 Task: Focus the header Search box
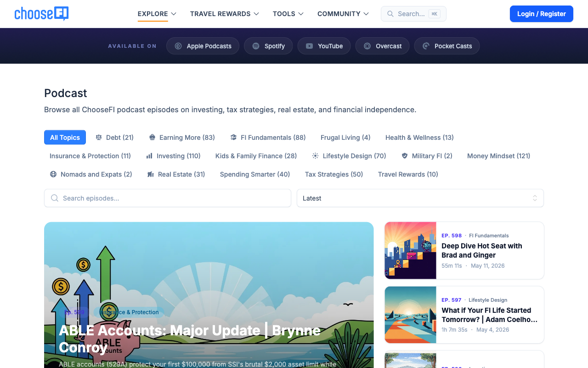413,14
